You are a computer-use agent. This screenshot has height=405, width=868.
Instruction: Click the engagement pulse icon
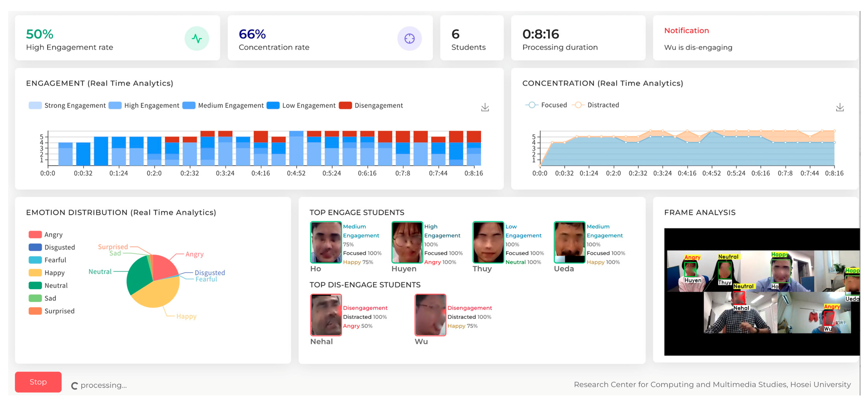[197, 39]
